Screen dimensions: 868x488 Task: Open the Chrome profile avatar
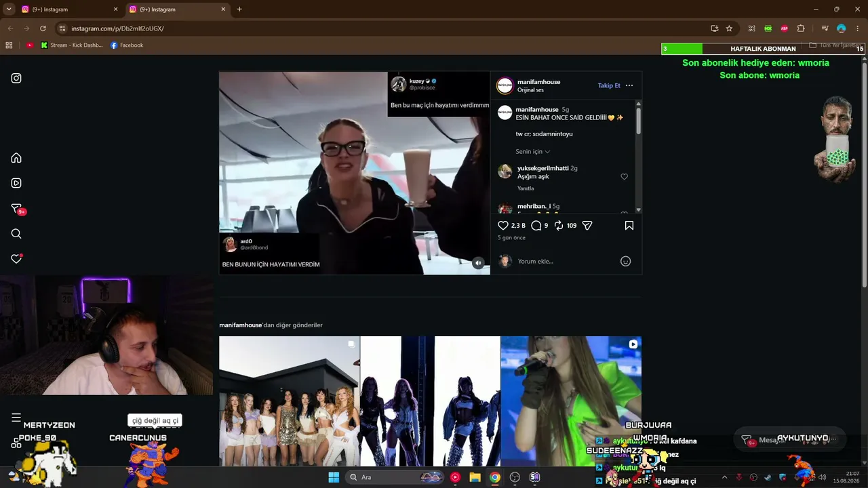842,28
